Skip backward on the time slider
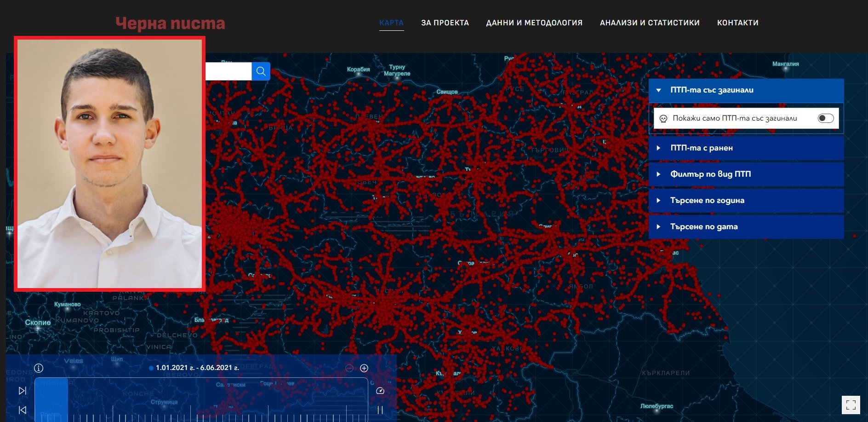This screenshot has width=868, height=422. pyautogui.click(x=22, y=410)
